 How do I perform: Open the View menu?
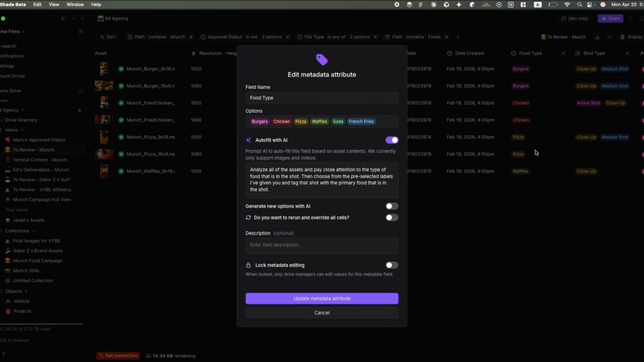54,4
